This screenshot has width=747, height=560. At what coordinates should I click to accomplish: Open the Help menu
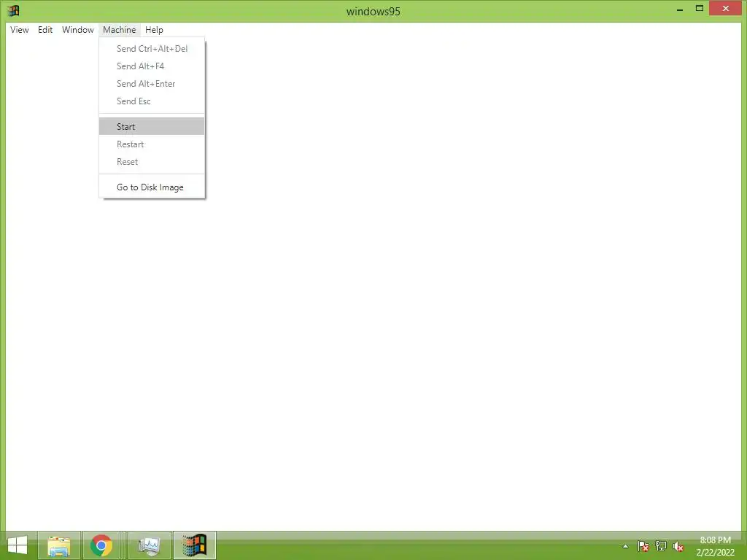tap(154, 29)
